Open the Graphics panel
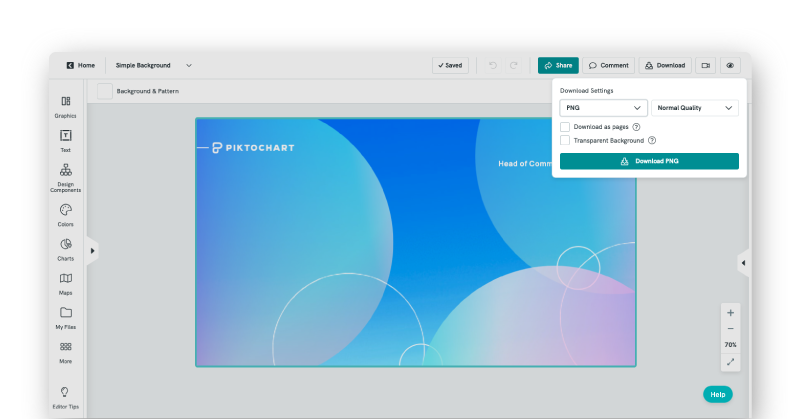 (65, 107)
